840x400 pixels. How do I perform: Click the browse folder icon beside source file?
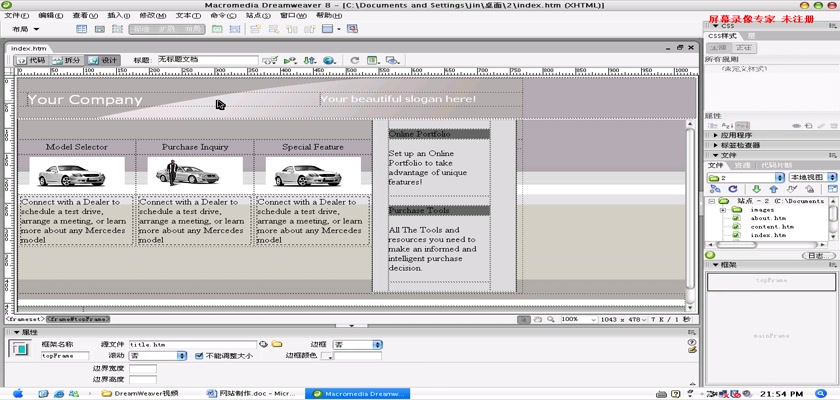tap(276, 344)
